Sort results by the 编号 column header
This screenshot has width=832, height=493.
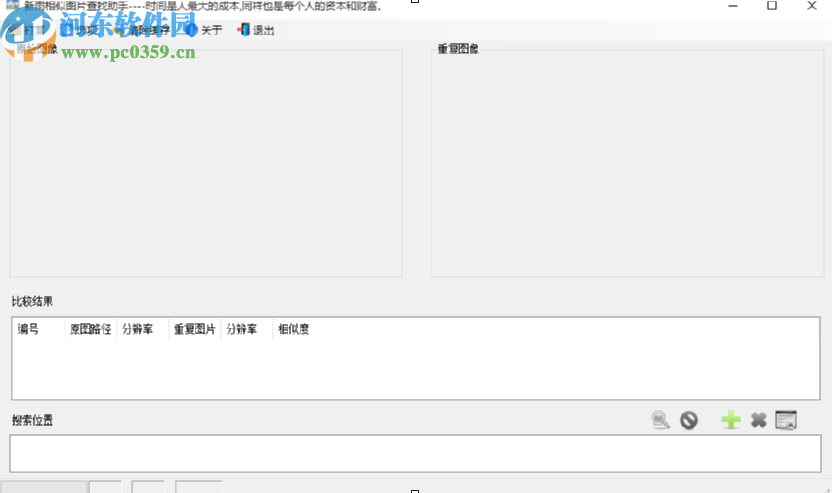[x=38, y=329]
